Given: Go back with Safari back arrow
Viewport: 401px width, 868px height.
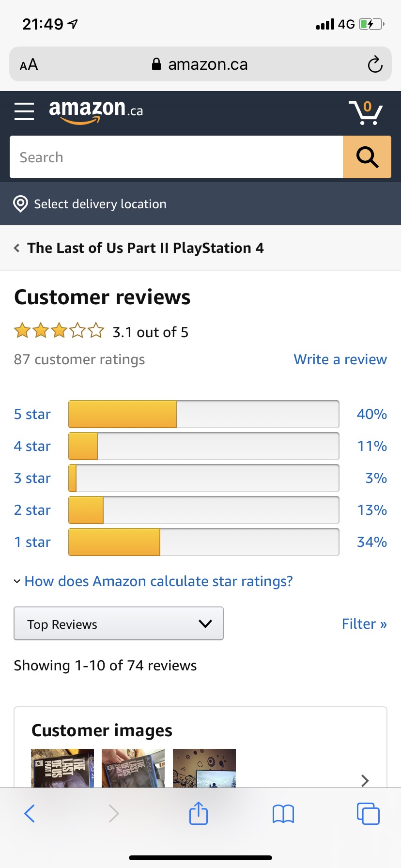Looking at the screenshot, I should (x=30, y=814).
